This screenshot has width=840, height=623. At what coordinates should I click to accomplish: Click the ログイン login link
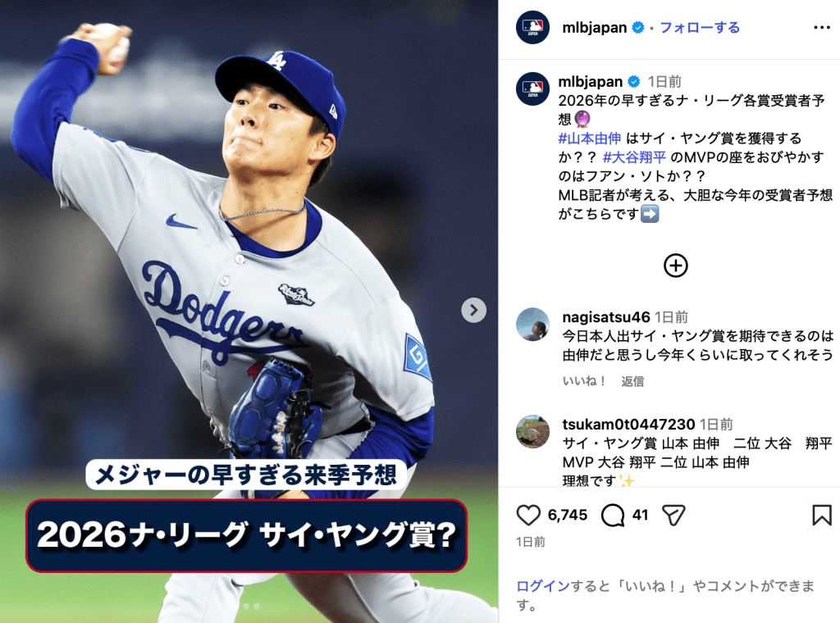[543, 586]
